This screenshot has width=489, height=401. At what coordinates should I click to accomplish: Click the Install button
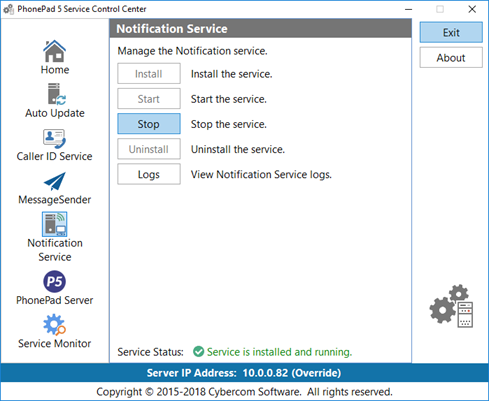149,74
